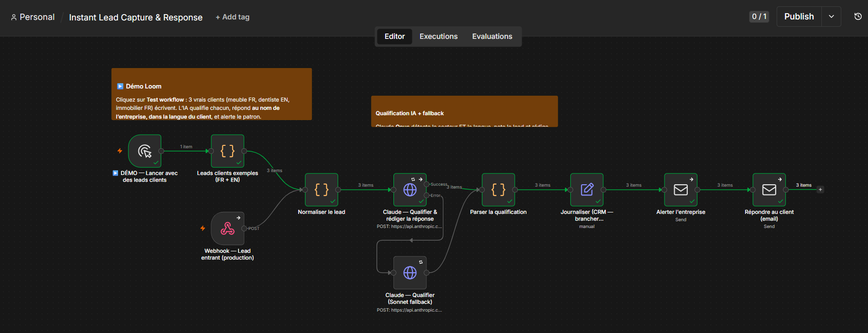The height and width of the screenshot is (333, 868).
Task: Click lightning trigger icon beside Webhook node
Action: click(x=203, y=228)
